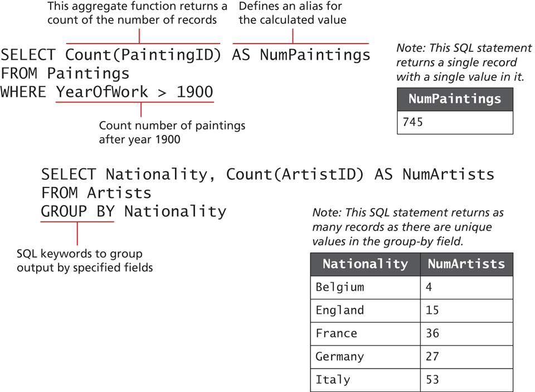Click the value 53 in Italy row

[x=432, y=380]
